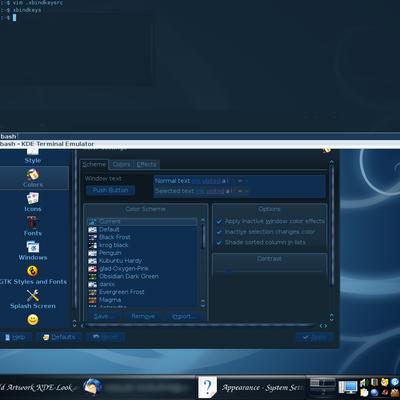
Task: Select the Penguin color scheme
Action: 142,253
